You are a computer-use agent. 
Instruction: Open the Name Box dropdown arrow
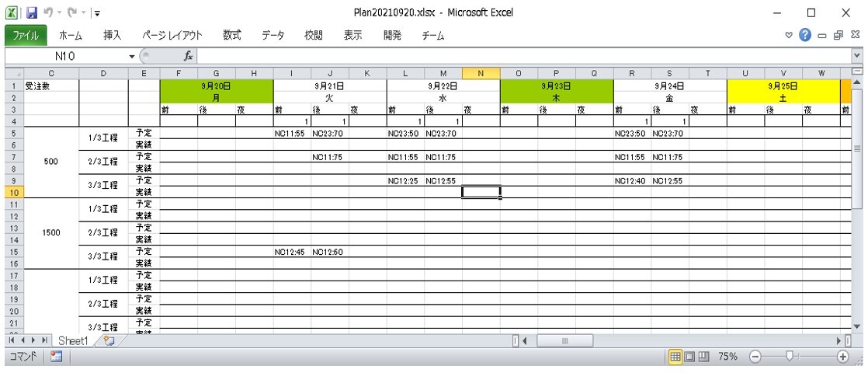132,56
